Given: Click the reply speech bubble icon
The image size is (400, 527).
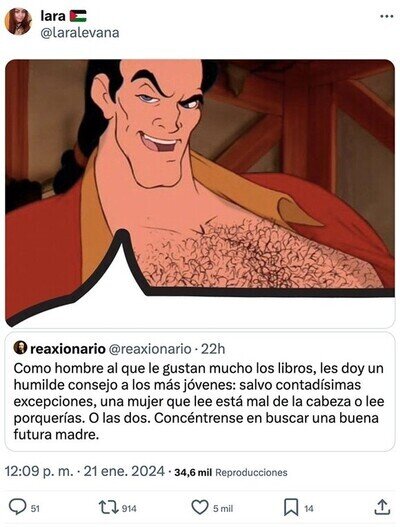Looking at the screenshot, I should [17, 507].
